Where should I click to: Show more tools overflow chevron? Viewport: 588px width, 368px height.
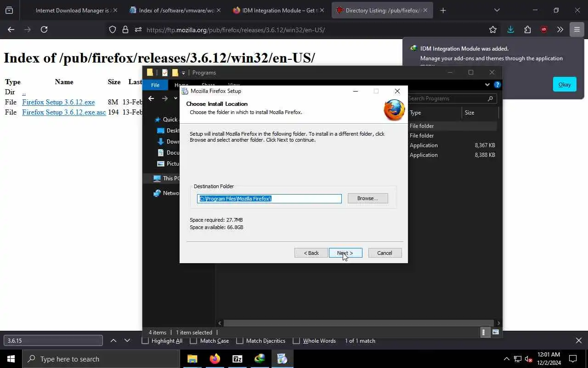tap(560, 29)
